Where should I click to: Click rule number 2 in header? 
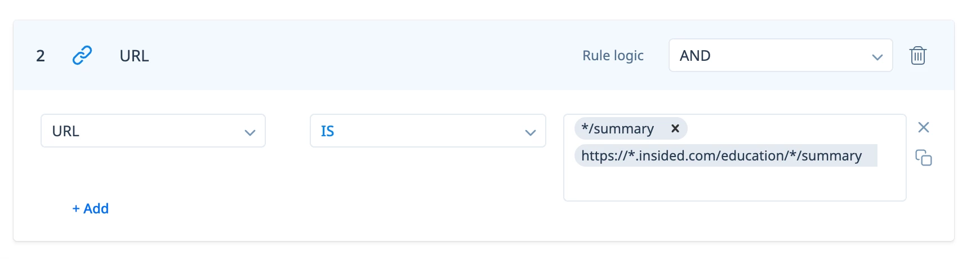(41, 56)
